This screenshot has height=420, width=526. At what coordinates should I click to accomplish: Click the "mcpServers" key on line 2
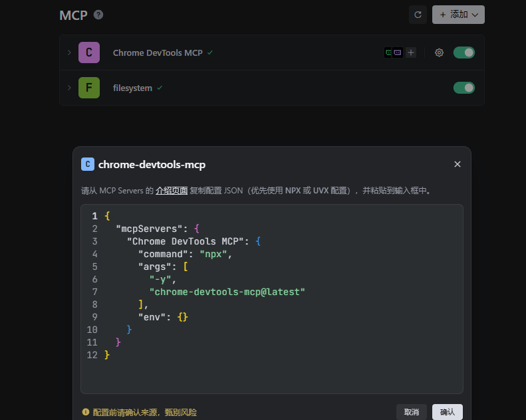(x=149, y=229)
